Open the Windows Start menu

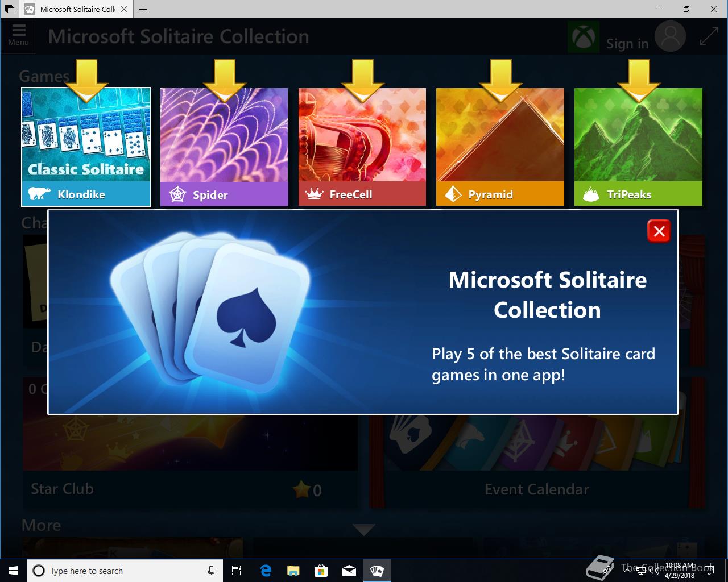point(14,571)
